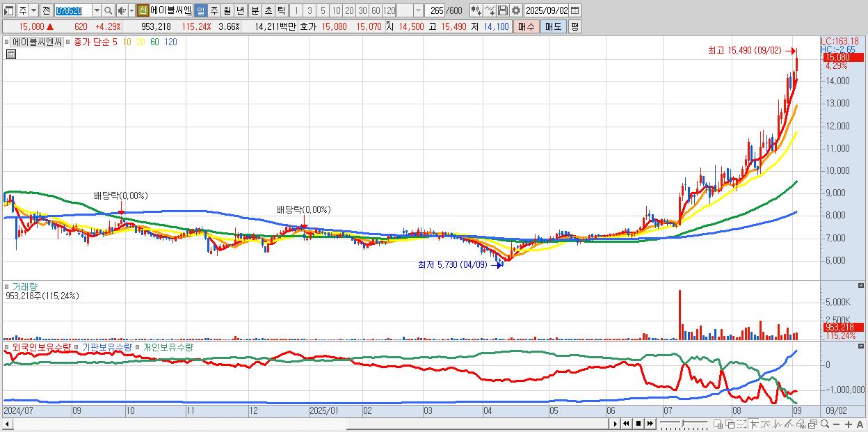Select the 120 interval button
The height and width of the screenshot is (432, 868).
pyautogui.click(x=389, y=10)
